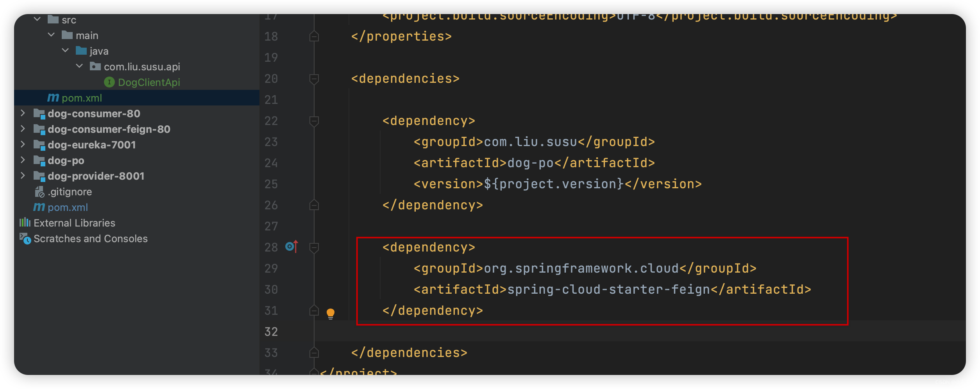Click line number 22 in the gutter
The image size is (980, 389).
(x=271, y=121)
